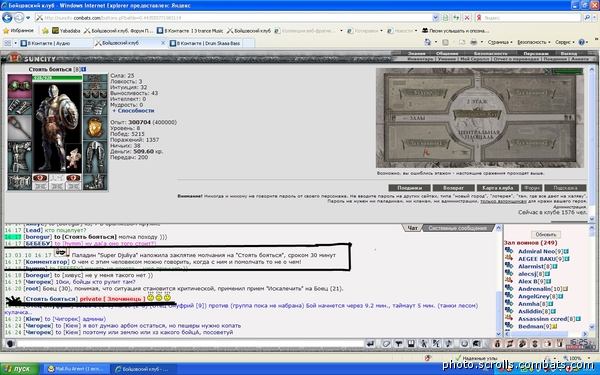600x375 pixels.
Task: Click the Home icon in the IE toolbar
Action: [x=428, y=42]
